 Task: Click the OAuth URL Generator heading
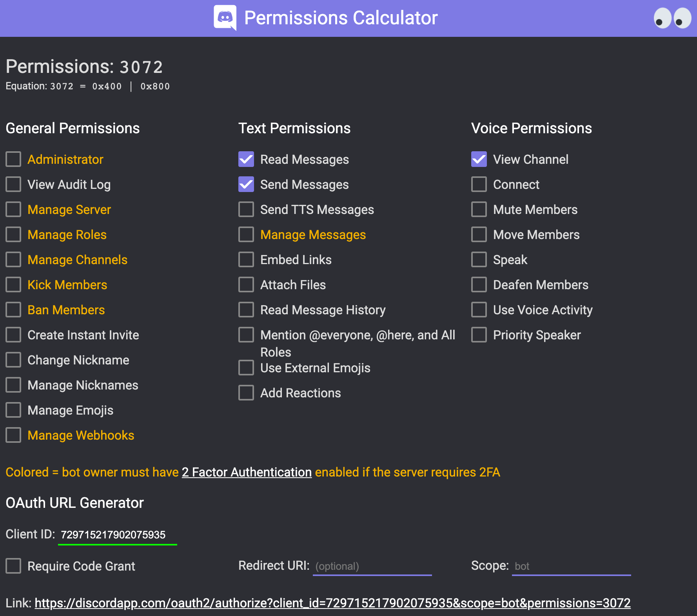75,503
